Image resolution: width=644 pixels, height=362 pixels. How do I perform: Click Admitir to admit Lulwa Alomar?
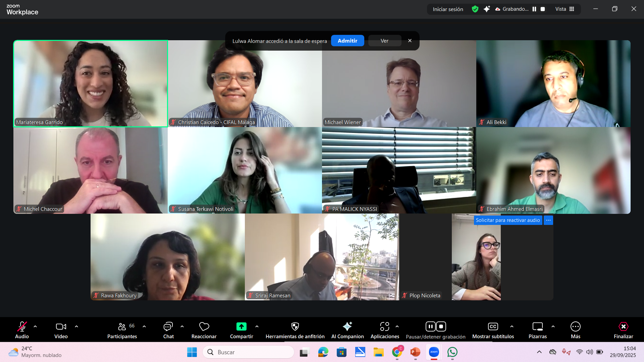[347, 41]
